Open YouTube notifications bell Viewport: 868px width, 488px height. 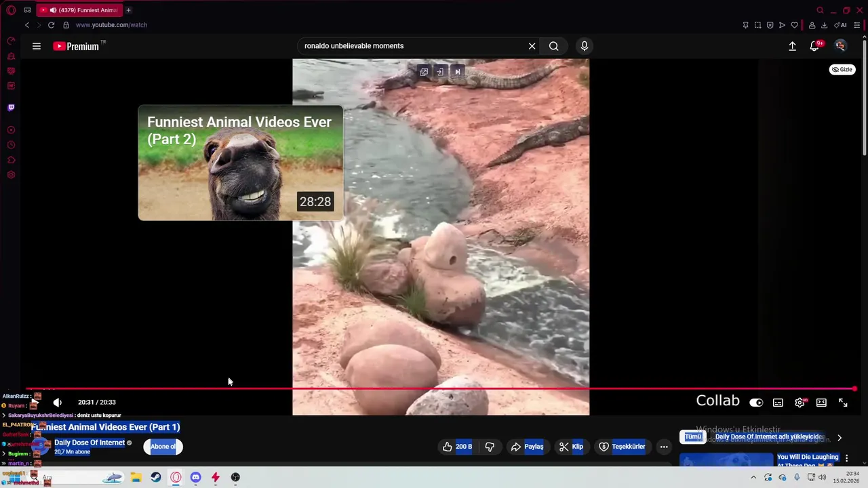click(814, 46)
